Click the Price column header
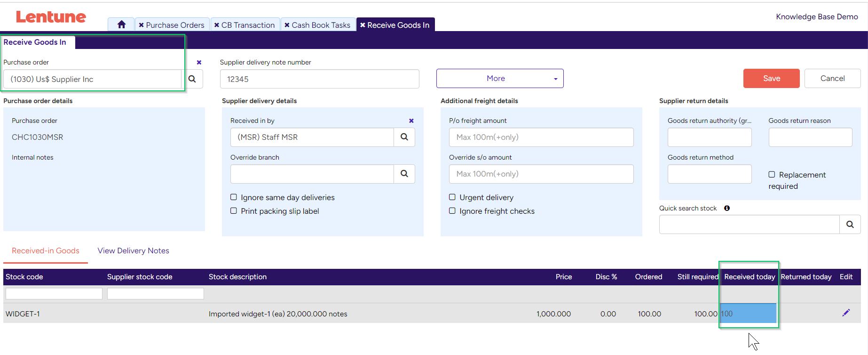Viewport: 868px width, 355px height. tap(564, 277)
